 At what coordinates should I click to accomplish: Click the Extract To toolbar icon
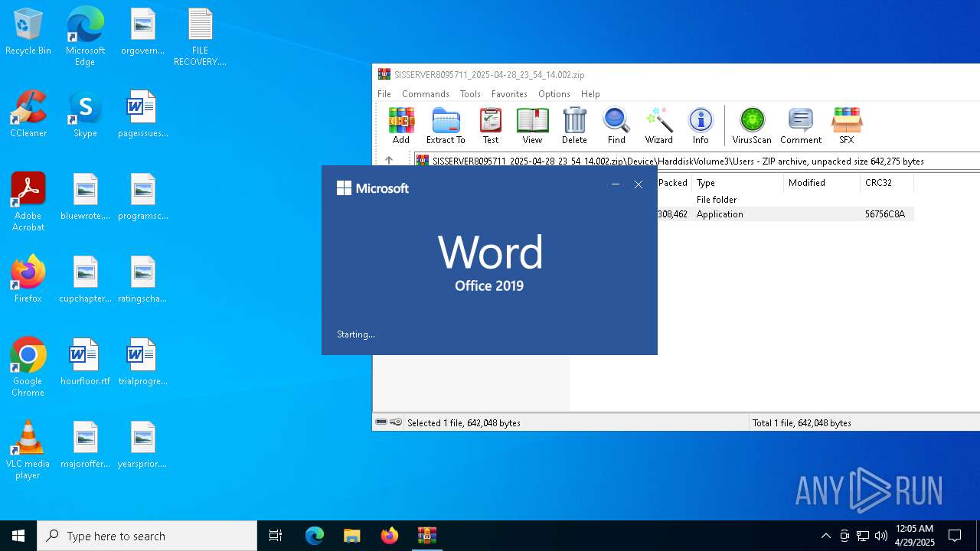tap(446, 126)
